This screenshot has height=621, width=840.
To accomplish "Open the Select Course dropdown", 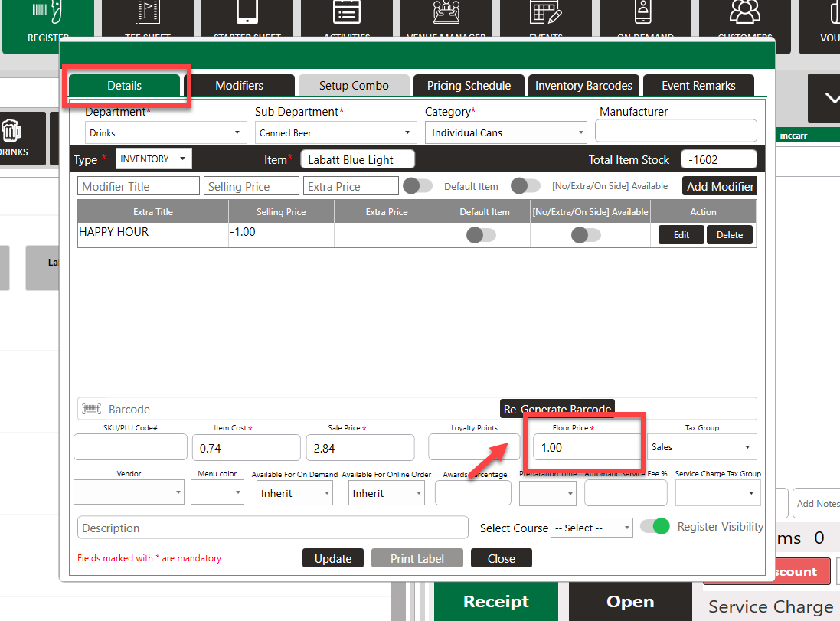I will [591, 528].
